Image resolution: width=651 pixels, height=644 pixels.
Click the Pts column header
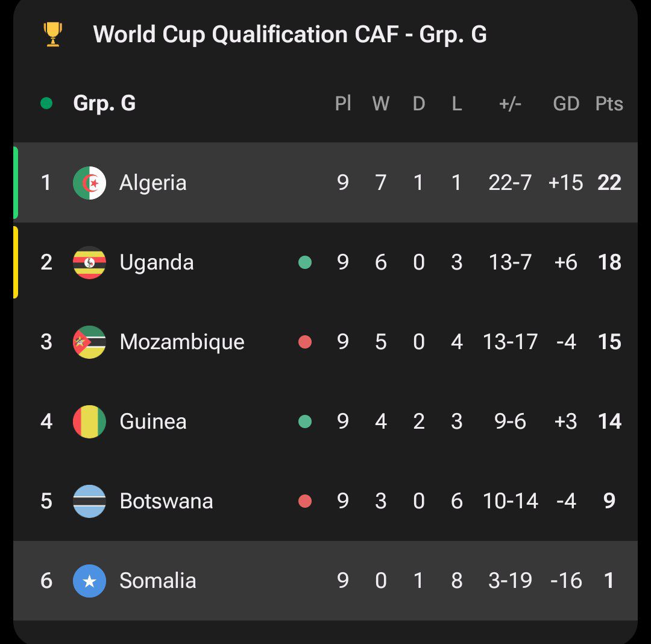pyautogui.click(x=609, y=104)
